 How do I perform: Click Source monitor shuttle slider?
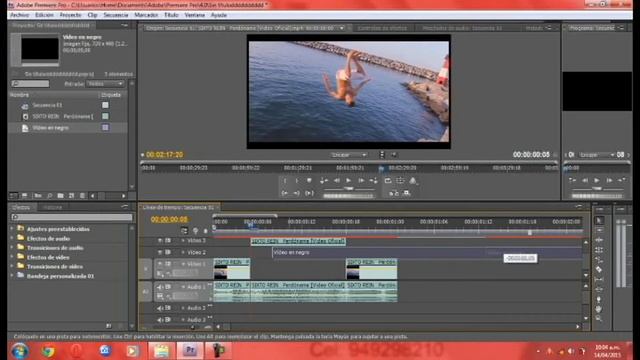(x=349, y=189)
